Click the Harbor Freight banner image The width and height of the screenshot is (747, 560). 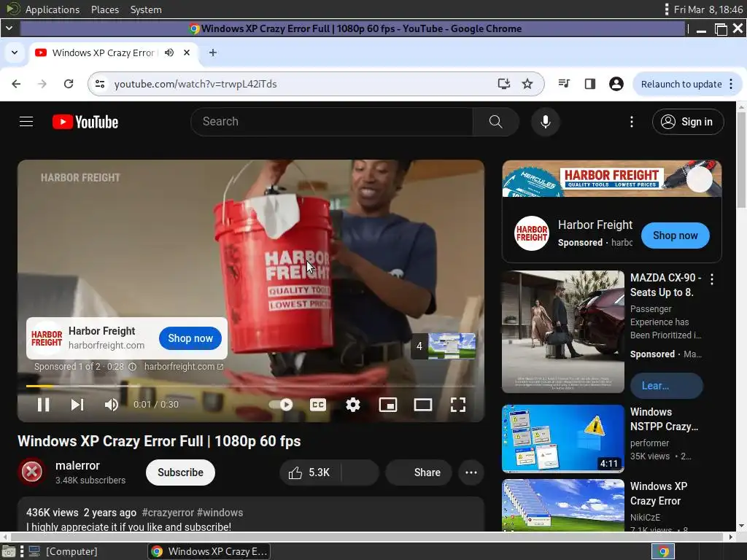(x=612, y=179)
